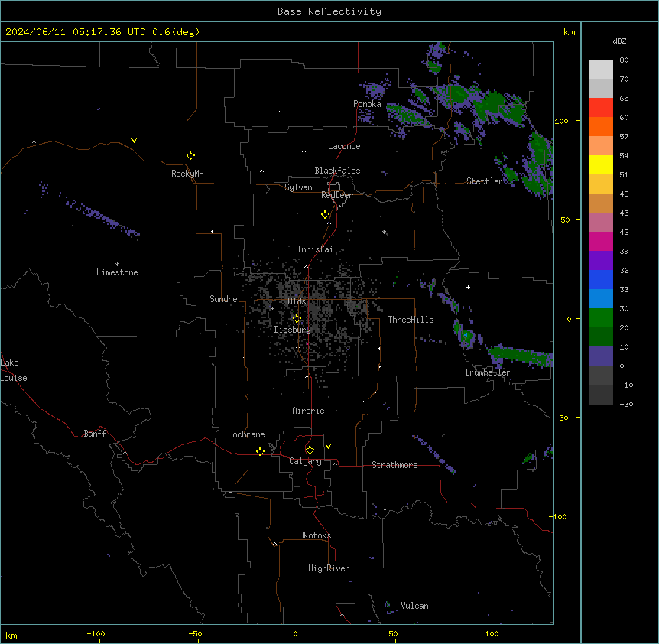
Task: Click the Blackfalds town label
Action: [x=337, y=171]
